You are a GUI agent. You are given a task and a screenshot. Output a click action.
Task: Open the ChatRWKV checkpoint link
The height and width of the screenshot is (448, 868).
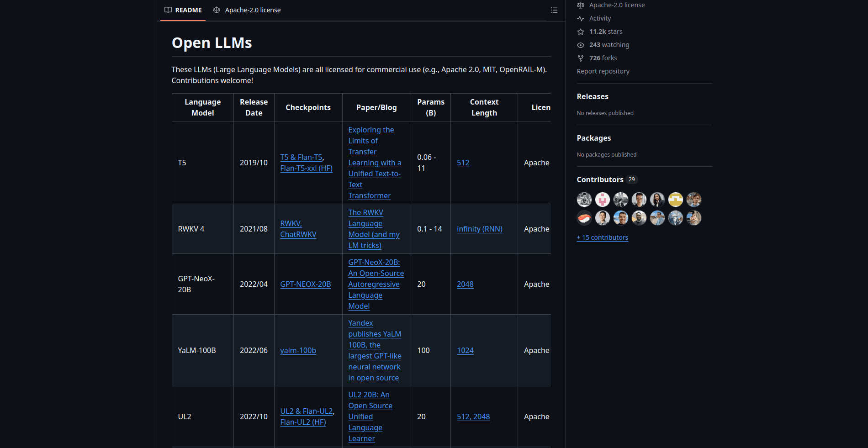click(x=298, y=234)
